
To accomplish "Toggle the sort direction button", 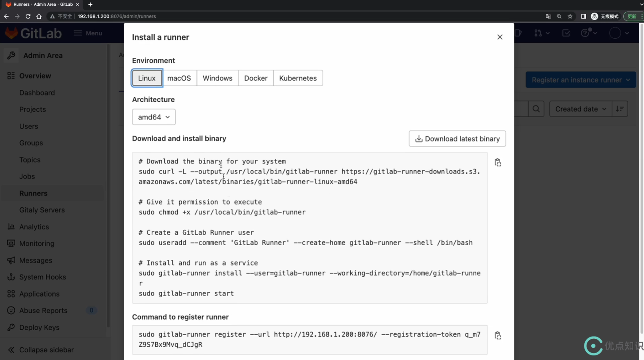I will (x=620, y=109).
